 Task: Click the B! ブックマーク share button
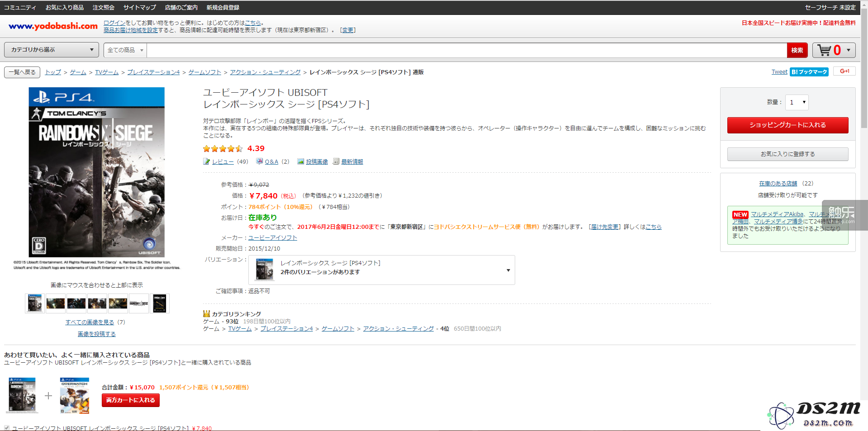click(809, 72)
